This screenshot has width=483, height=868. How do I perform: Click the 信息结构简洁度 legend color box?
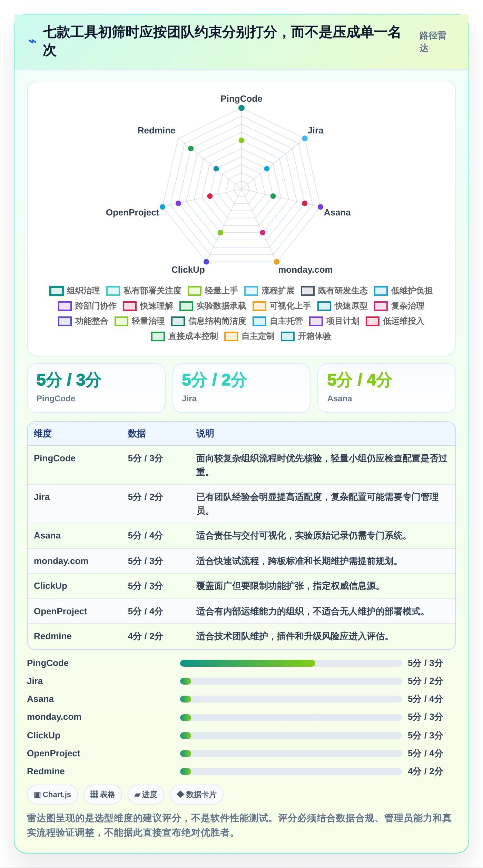[x=178, y=321]
